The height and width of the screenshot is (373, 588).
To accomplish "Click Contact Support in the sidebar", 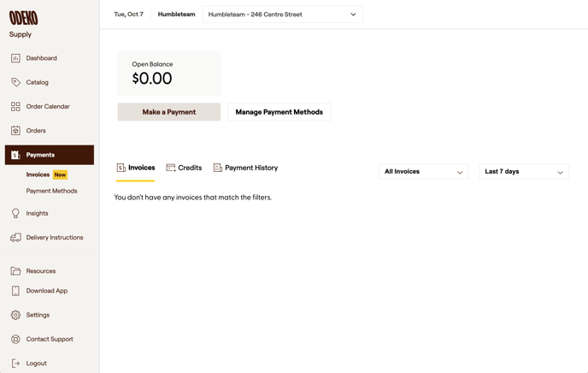I will (x=49, y=340).
